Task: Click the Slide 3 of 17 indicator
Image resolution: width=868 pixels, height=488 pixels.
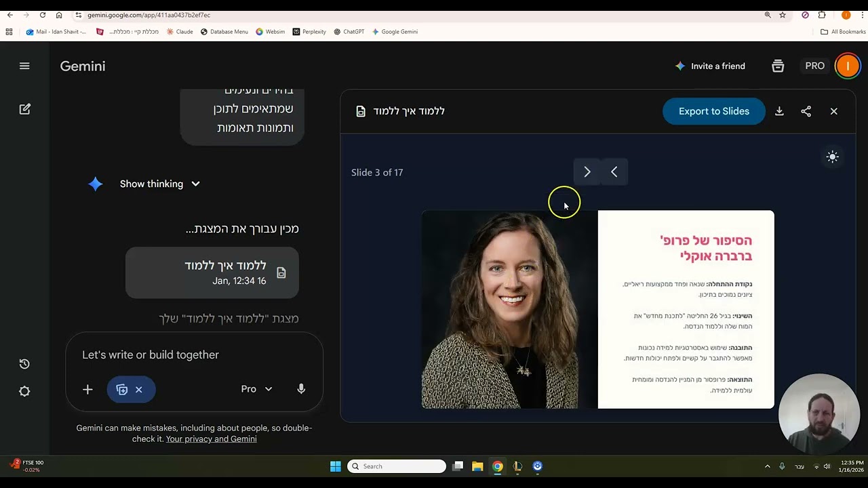Action: [377, 172]
